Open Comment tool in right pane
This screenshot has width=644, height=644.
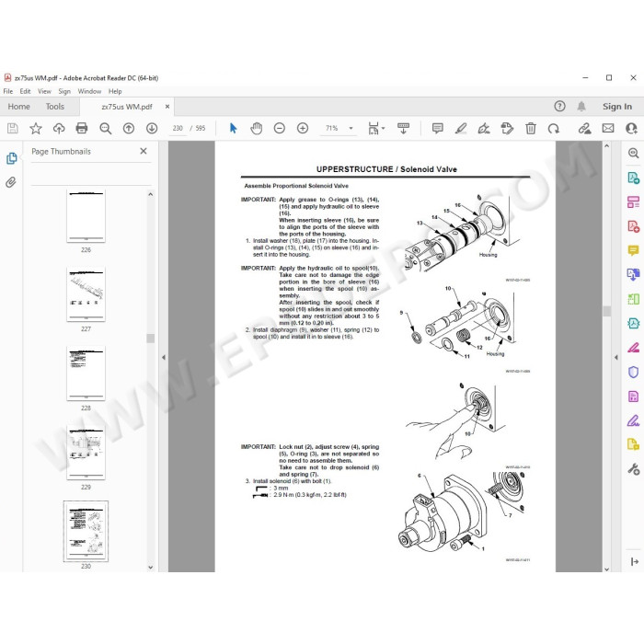(633, 250)
